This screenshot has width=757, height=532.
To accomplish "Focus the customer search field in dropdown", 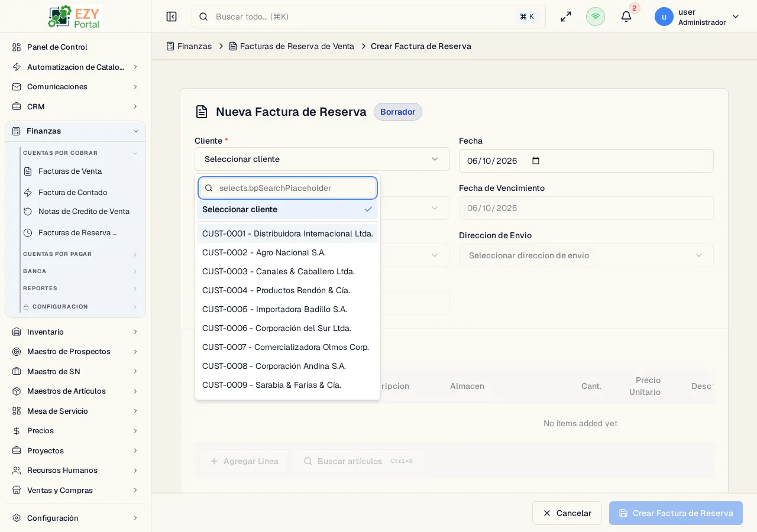I will [x=287, y=188].
